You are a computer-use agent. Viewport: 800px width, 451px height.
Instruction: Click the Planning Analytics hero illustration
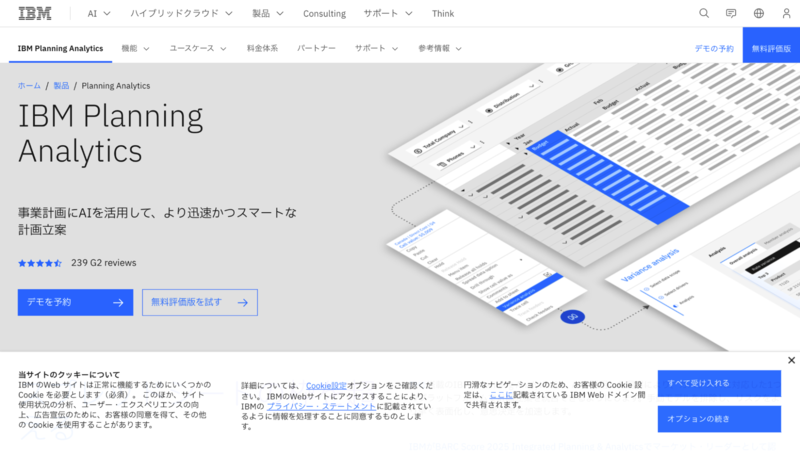[x=594, y=207]
